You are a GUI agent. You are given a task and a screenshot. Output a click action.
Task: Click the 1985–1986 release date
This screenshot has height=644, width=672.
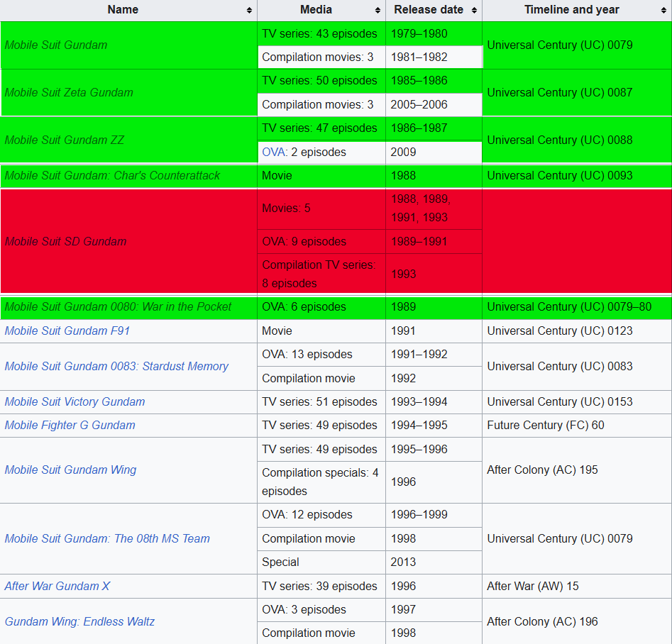pyautogui.click(x=434, y=81)
